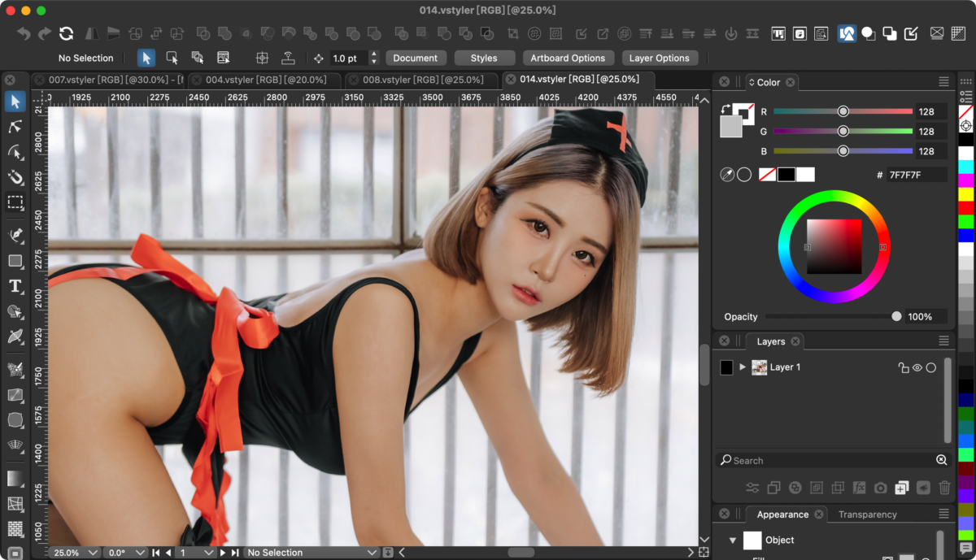The height and width of the screenshot is (560, 976).
Task: Open the rotation angle dropdown showing 0.0°
Action: tap(126, 553)
